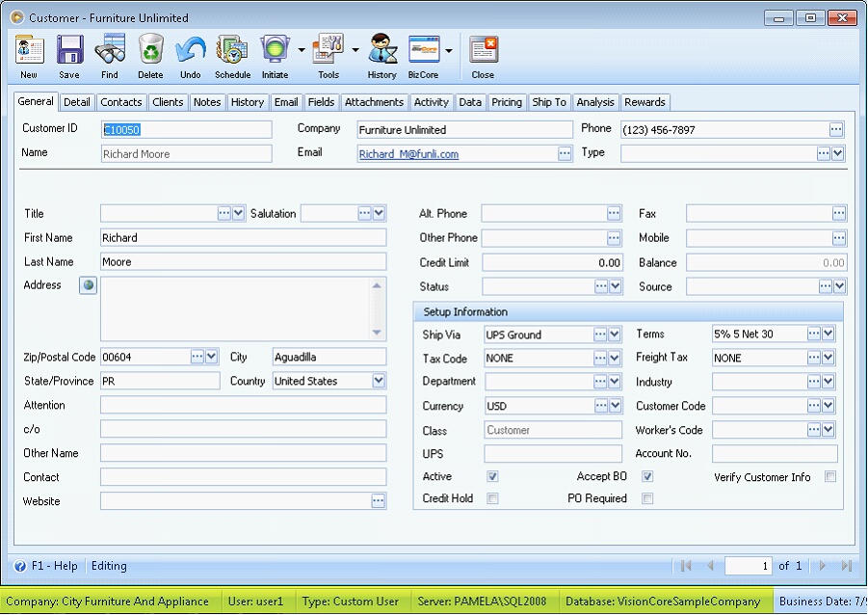Click ellipsis button in Website field

378,501
